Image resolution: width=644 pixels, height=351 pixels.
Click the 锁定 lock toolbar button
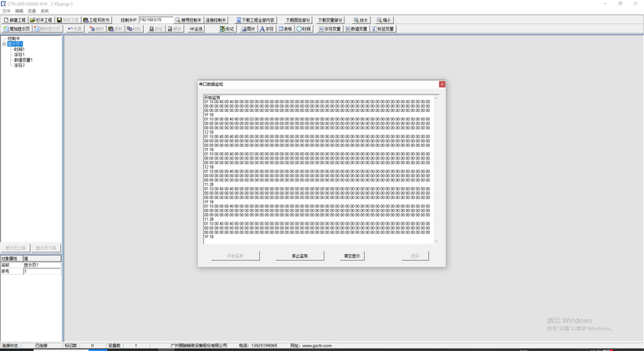pyautogui.click(x=156, y=28)
